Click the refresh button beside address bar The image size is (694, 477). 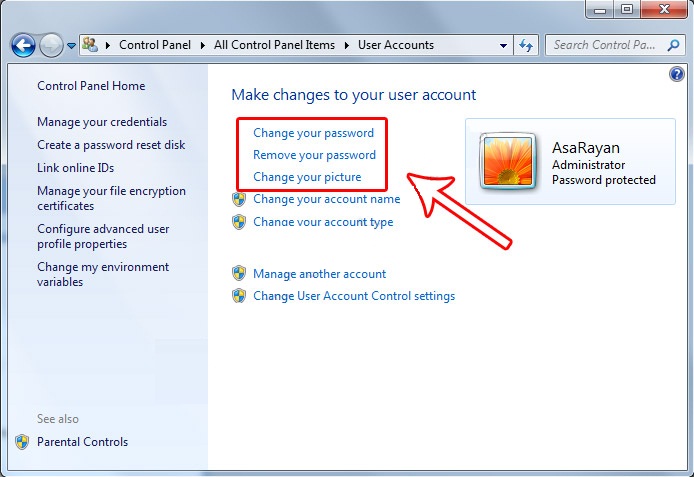click(527, 45)
